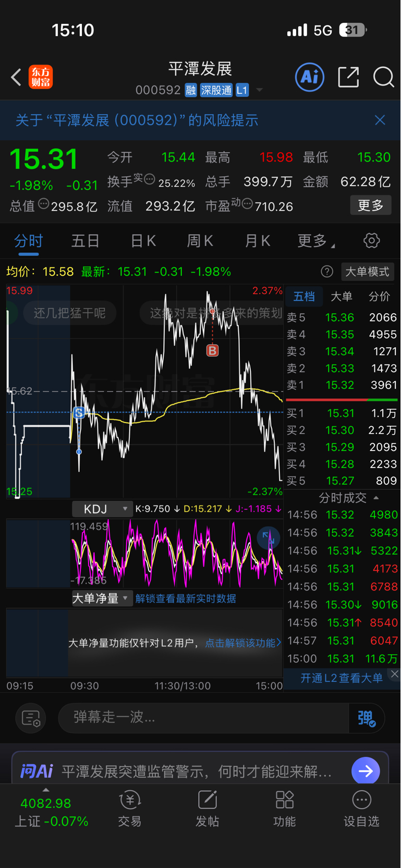Open the danmaku list settings icon
The image size is (401, 868).
[x=31, y=718]
